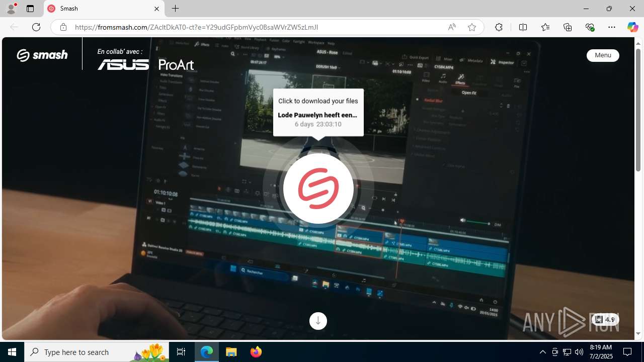
Task: Open volume control tray icon
Action: coord(579,352)
